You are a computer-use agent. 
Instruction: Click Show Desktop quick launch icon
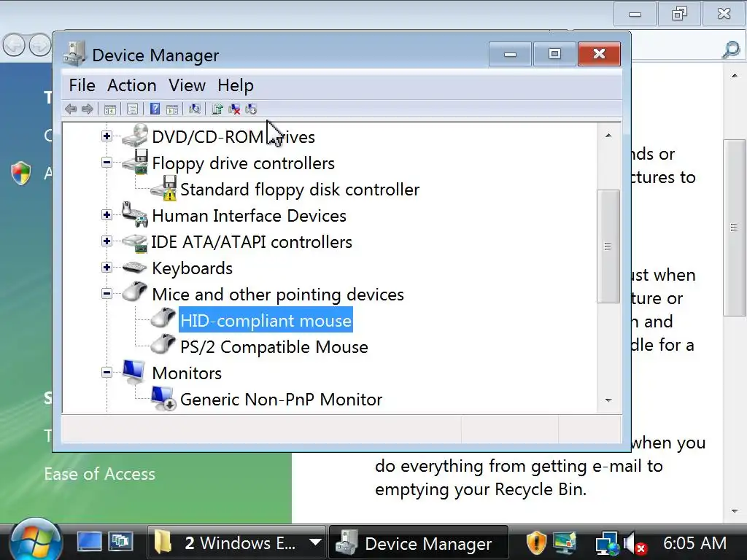(90, 542)
